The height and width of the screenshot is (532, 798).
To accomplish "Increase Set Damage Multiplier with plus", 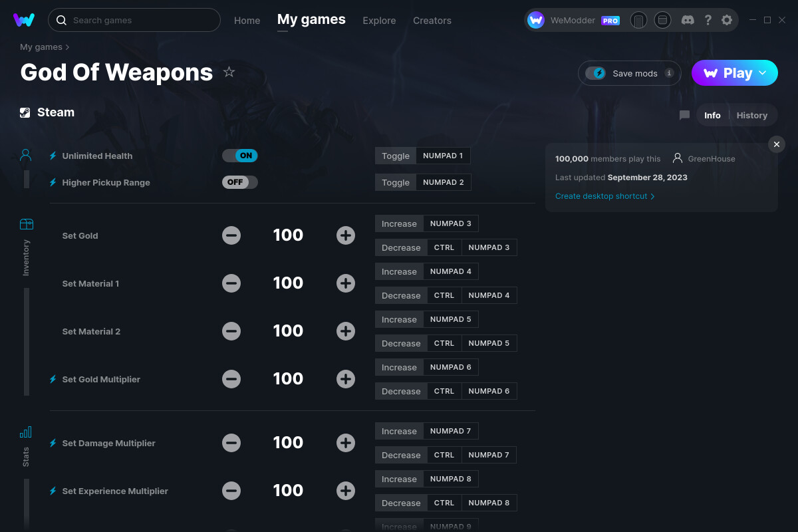I will [x=346, y=443].
